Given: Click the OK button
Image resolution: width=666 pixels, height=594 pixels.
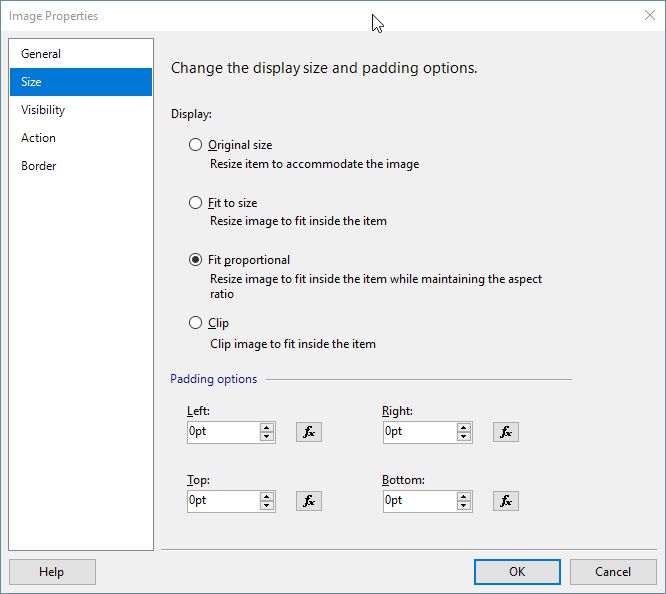Looking at the screenshot, I should click(516, 572).
